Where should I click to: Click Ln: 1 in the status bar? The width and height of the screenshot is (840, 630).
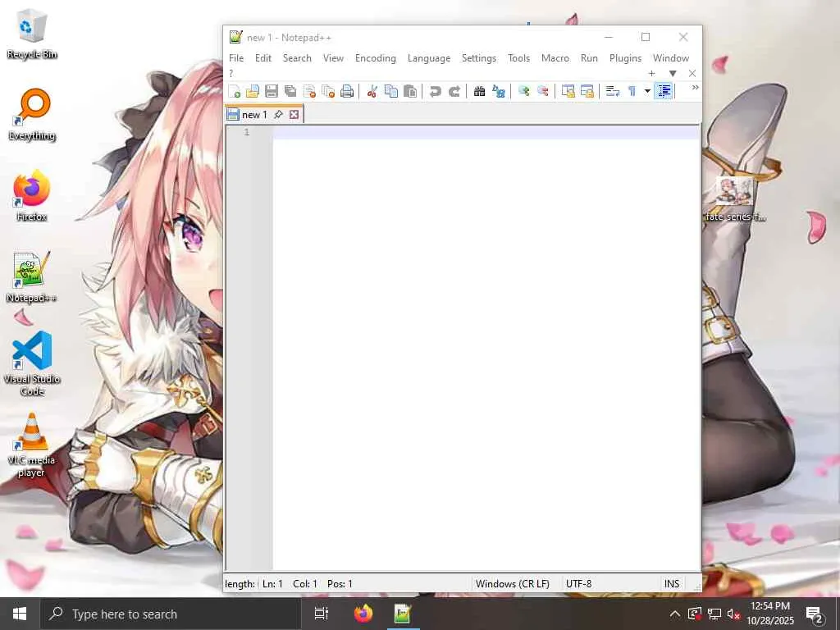(x=272, y=584)
